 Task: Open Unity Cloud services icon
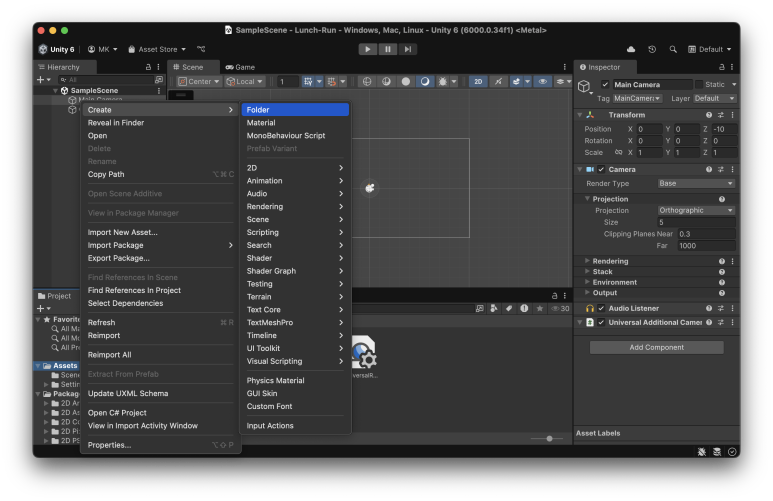pos(631,49)
